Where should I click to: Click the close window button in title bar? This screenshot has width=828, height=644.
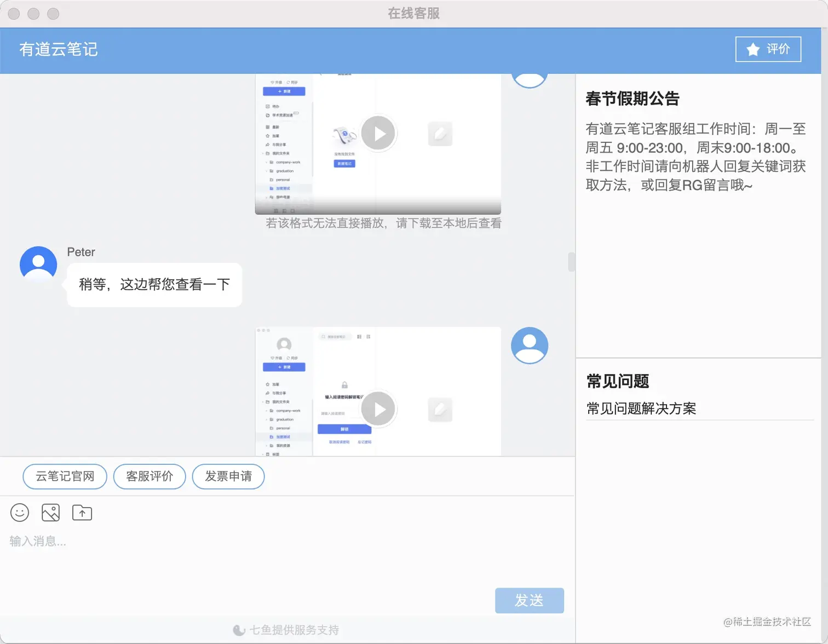click(x=14, y=14)
